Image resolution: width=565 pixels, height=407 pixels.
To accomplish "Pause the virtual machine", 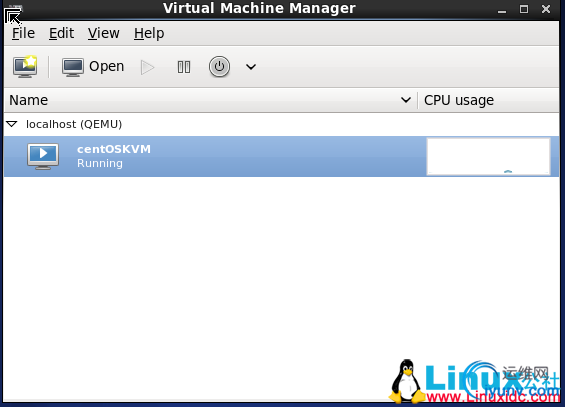I will coord(184,67).
